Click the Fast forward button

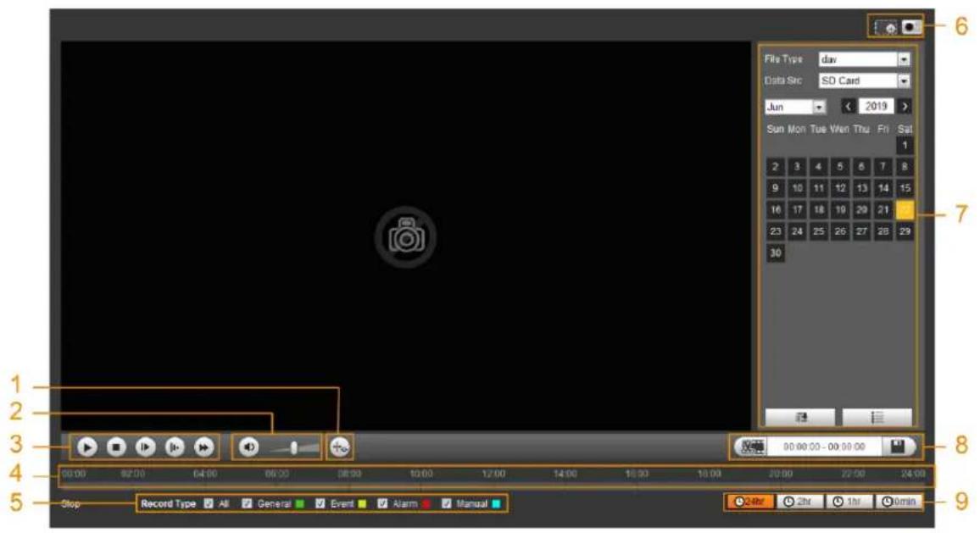pos(203,447)
